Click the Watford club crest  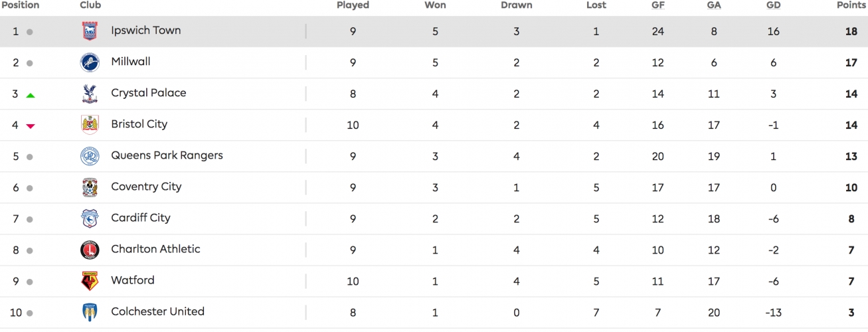coord(90,281)
